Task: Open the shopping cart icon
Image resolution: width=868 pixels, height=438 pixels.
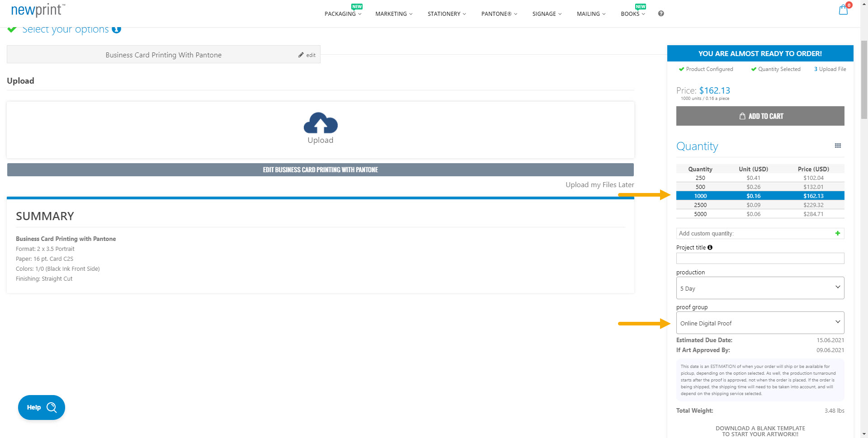Action: 843,10
